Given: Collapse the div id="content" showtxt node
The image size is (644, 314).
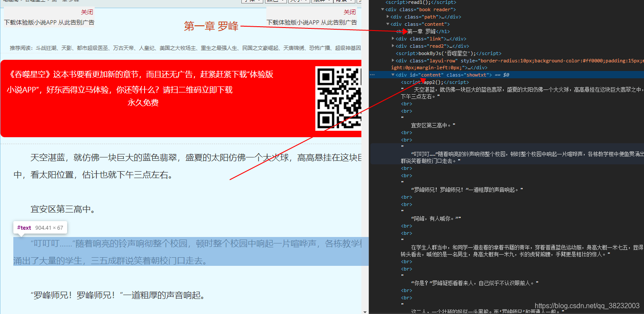Looking at the screenshot, I should pyautogui.click(x=393, y=75).
